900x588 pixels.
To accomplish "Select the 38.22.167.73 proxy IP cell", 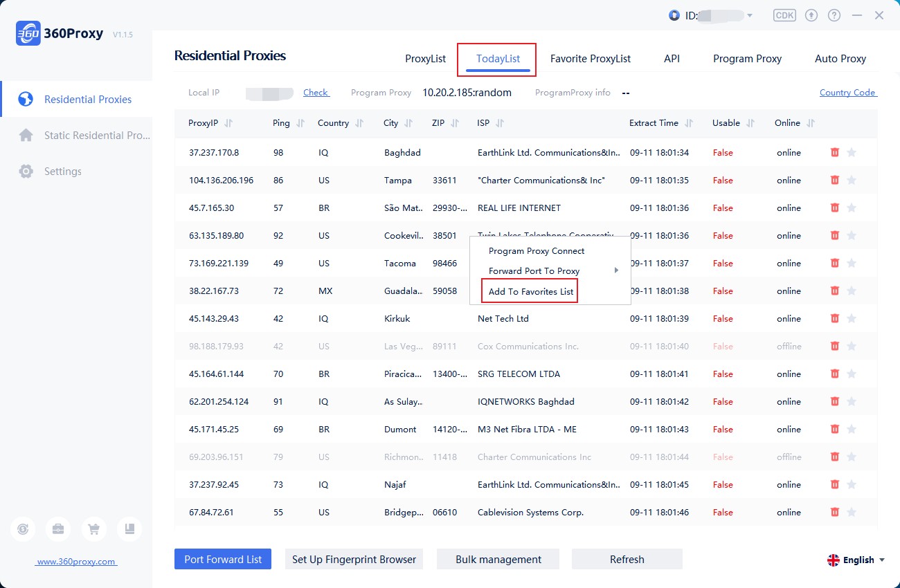I will pyautogui.click(x=214, y=291).
